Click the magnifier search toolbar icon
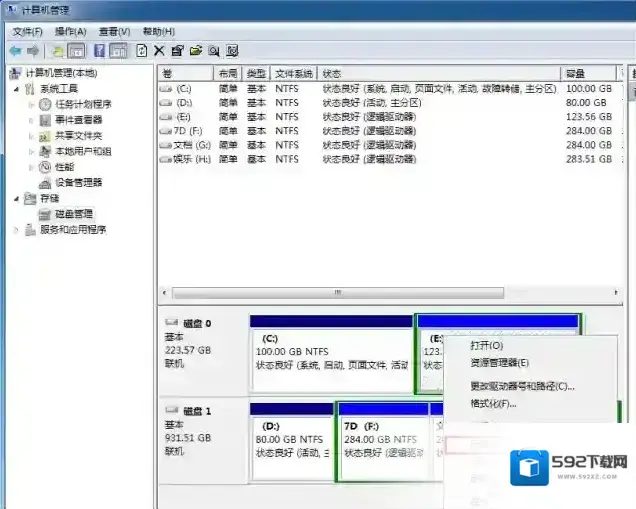 pos(213,50)
